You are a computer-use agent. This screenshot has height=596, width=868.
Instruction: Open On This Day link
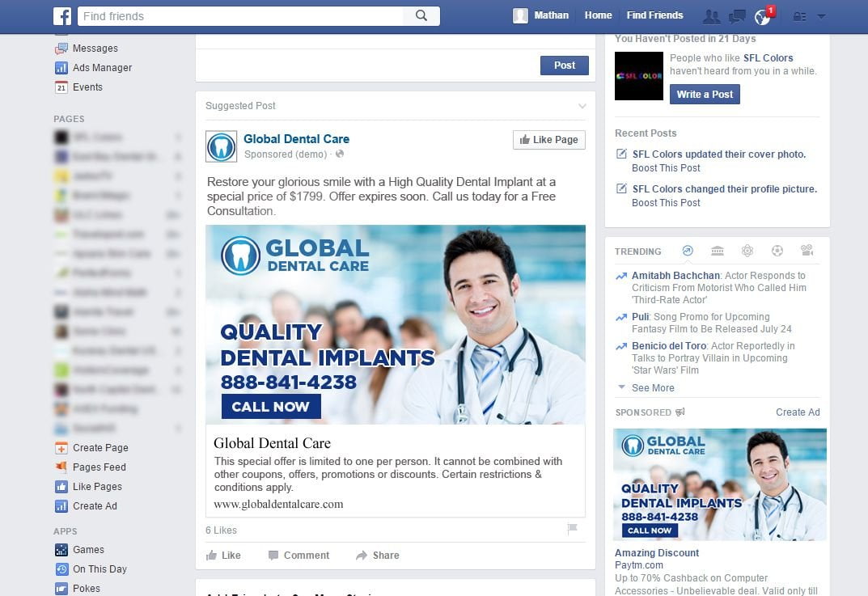coord(100,569)
